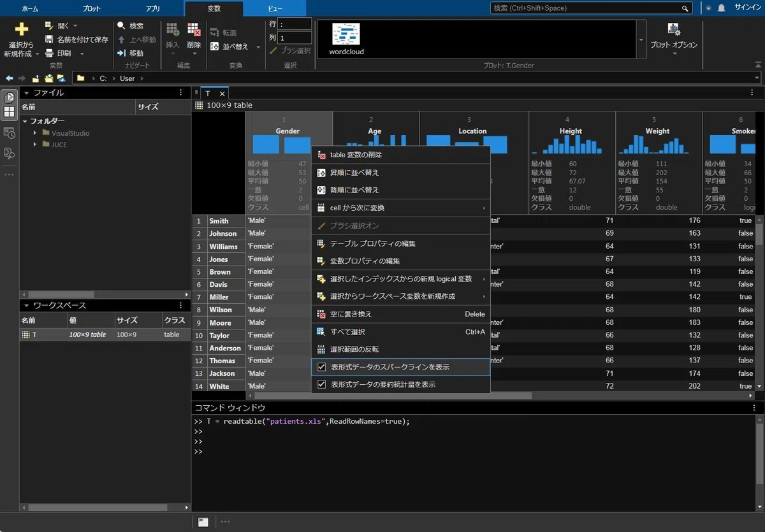
Task: Click the 名前を付けて保存 save icon
Action: (50, 40)
